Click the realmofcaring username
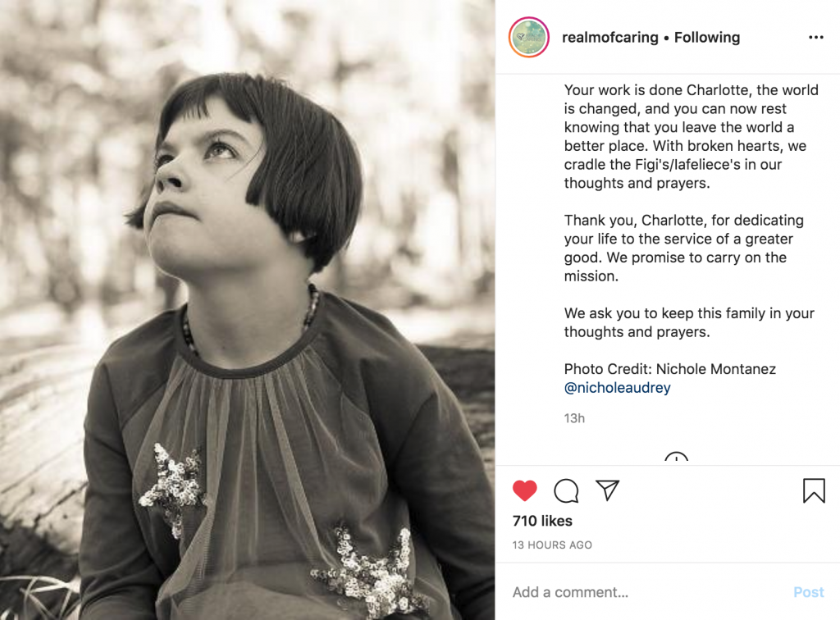The height and width of the screenshot is (620, 840). [x=609, y=38]
